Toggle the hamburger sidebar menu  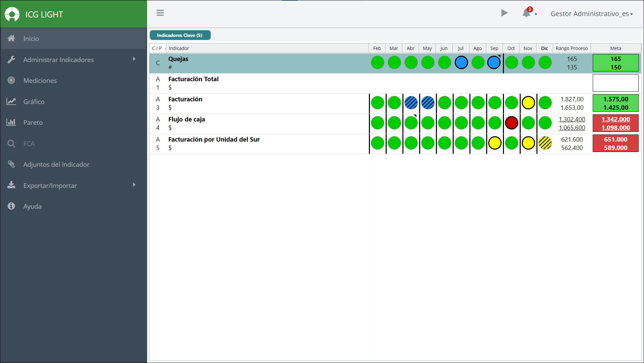[x=160, y=13]
